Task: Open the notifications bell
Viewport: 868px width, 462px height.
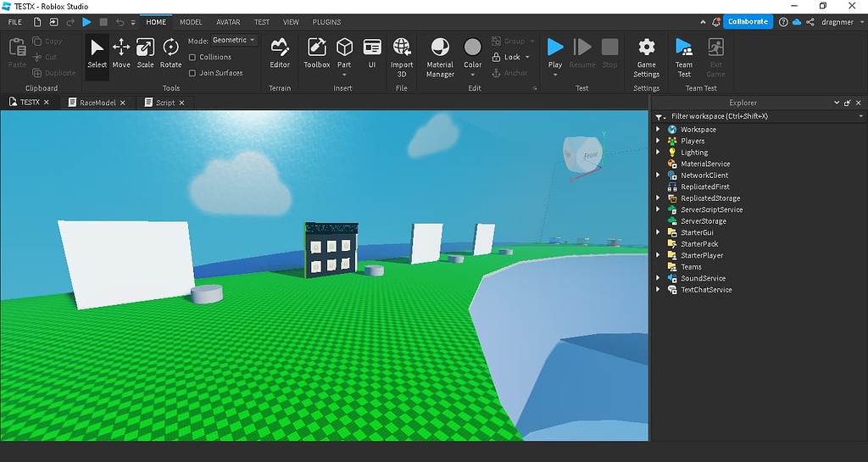Action: 715,22
